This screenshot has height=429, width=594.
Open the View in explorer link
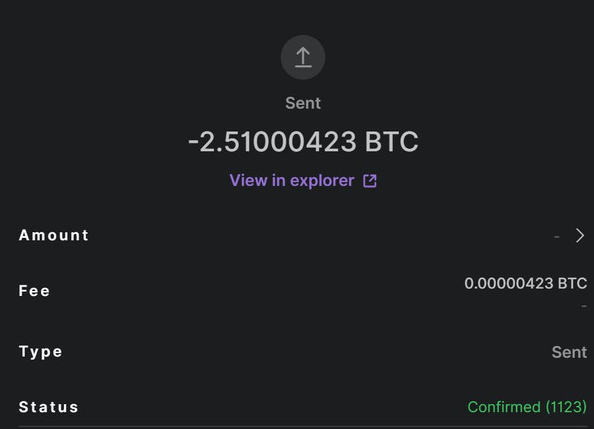[x=303, y=181]
